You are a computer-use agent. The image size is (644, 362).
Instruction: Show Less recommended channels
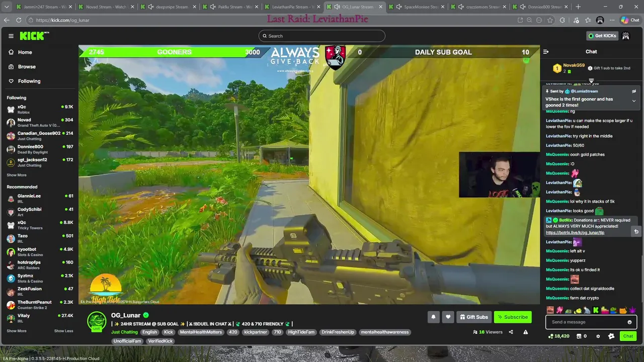[63, 331]
